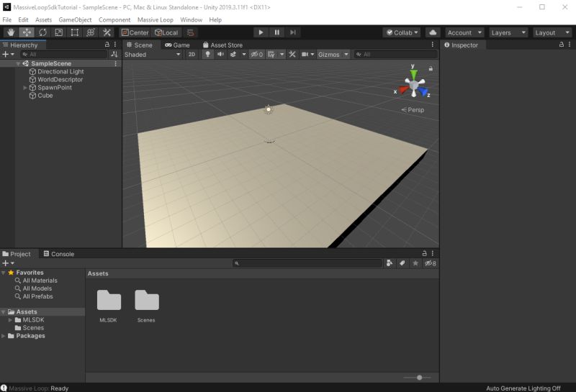
Task: Open the Collab dropdown
Action: click(x=402, y=32)
